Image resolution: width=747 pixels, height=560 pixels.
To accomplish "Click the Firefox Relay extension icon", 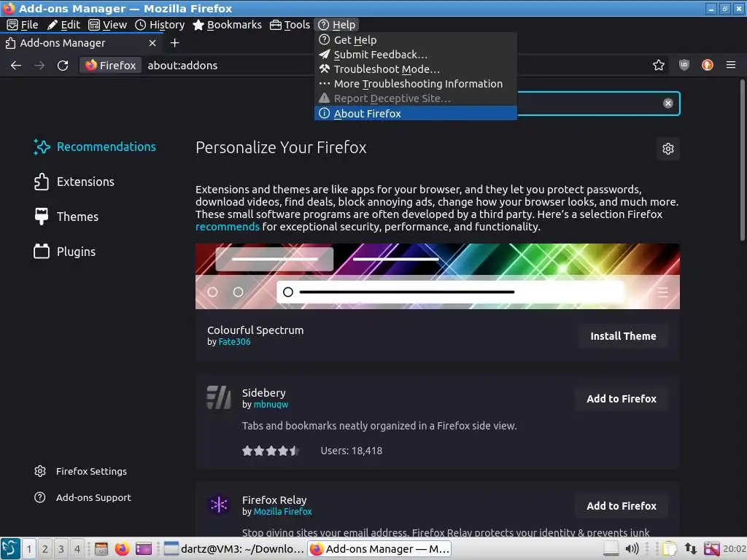I will (219, 505).
